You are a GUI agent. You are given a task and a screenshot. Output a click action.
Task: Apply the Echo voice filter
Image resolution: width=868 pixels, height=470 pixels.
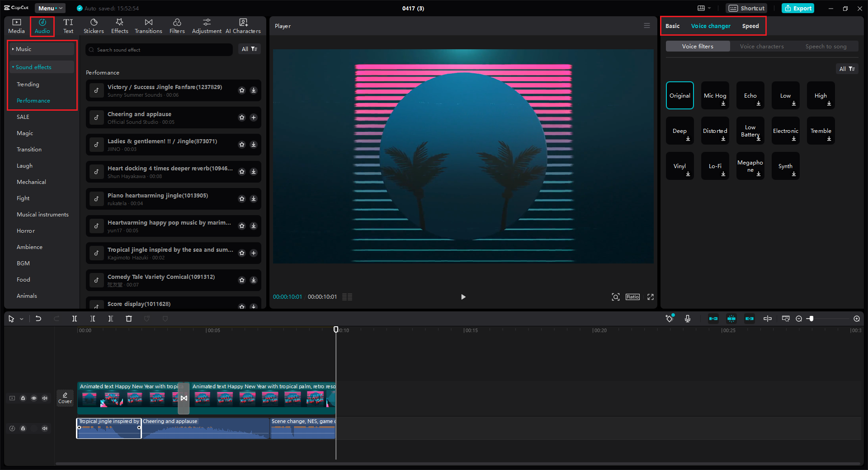[750, 95]
